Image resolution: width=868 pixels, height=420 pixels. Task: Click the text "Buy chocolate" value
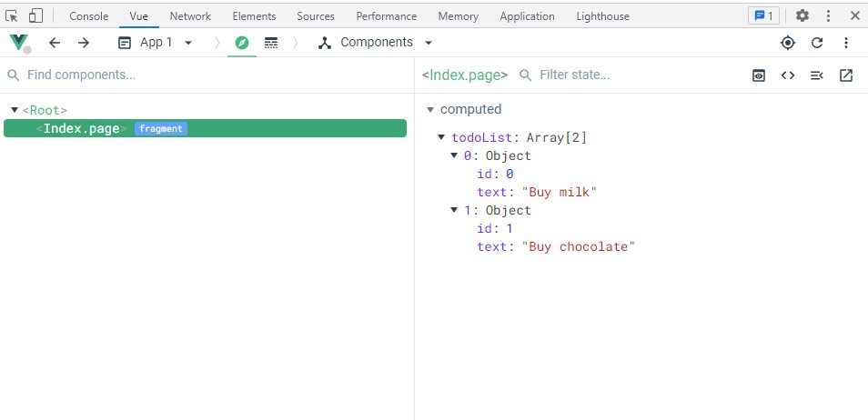tap(578, 246)
